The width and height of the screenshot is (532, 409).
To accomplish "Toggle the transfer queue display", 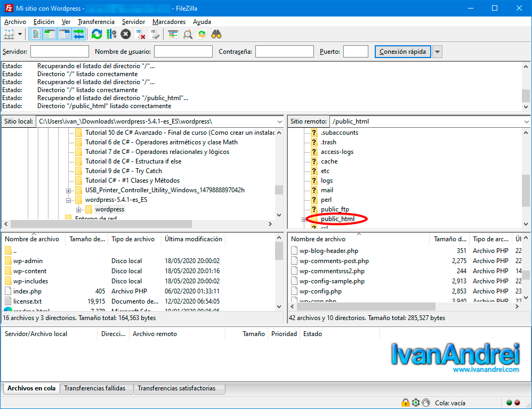I will [x=79, y=34].
